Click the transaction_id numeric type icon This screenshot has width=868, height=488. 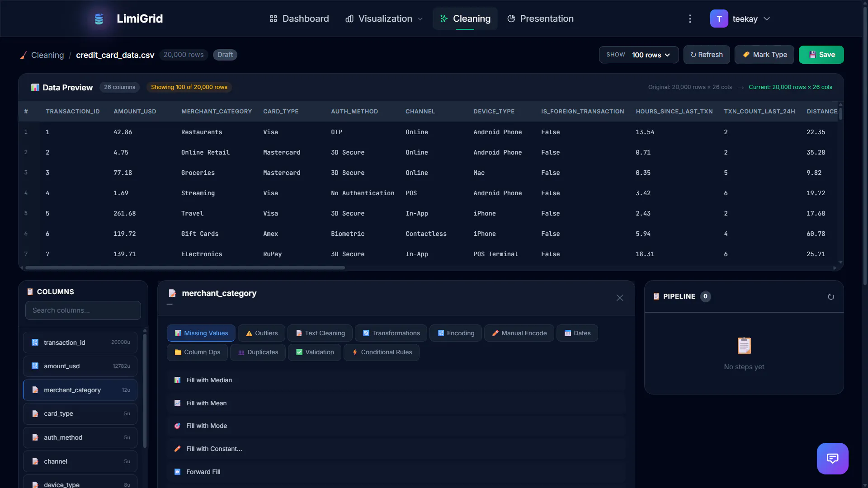(35, 343)
